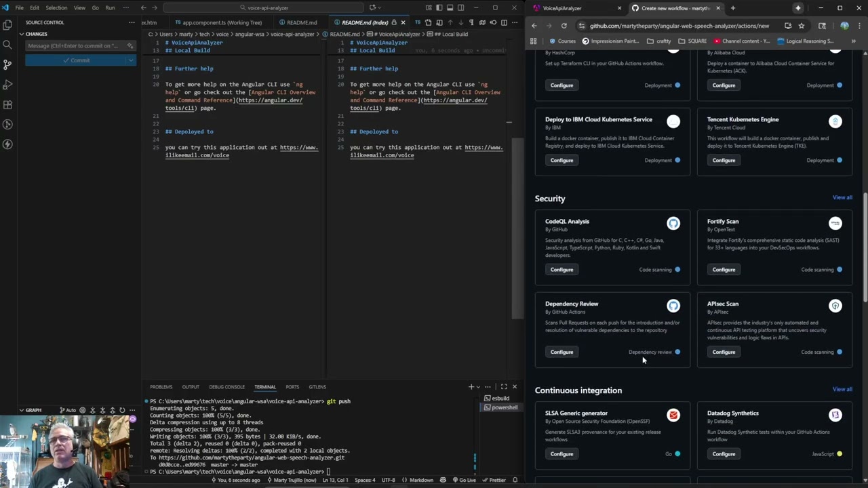
Task: Click Chrome back navigation arrow
Action: 534,26
